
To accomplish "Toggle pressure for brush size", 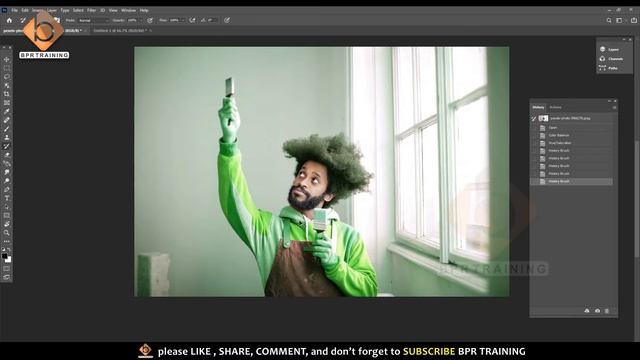I will (227, 20).
